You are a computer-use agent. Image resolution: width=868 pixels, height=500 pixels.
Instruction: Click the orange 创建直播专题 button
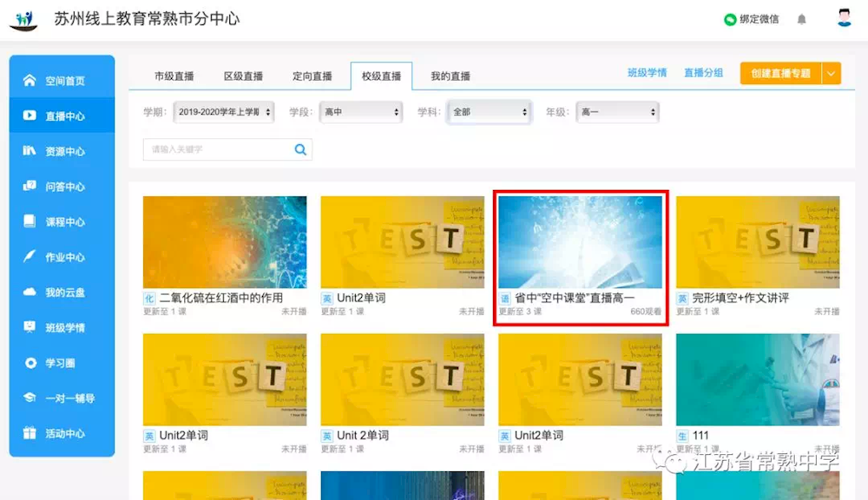[780, 74]
